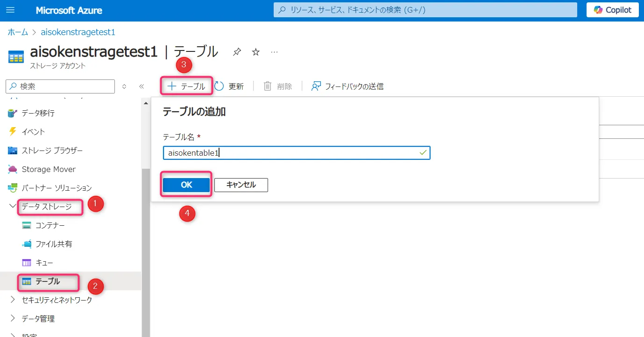
Task: Open キュー in sidebar
Action: click(44, 263)
